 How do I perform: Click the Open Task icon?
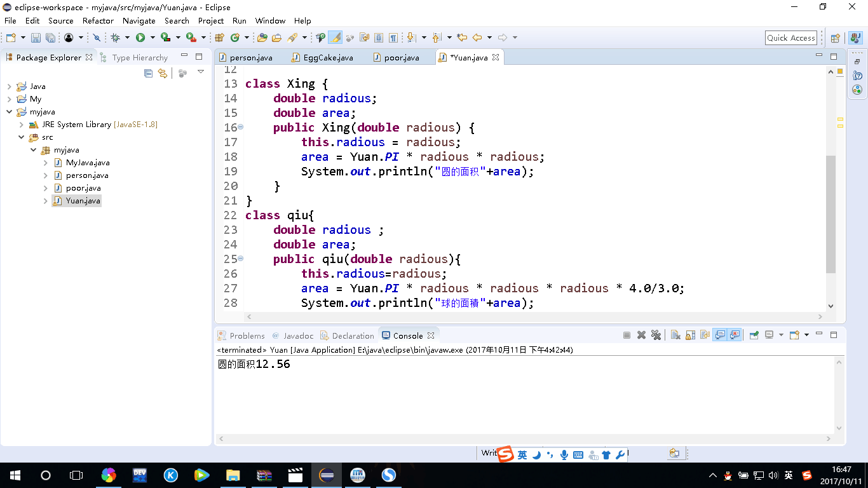276,37
